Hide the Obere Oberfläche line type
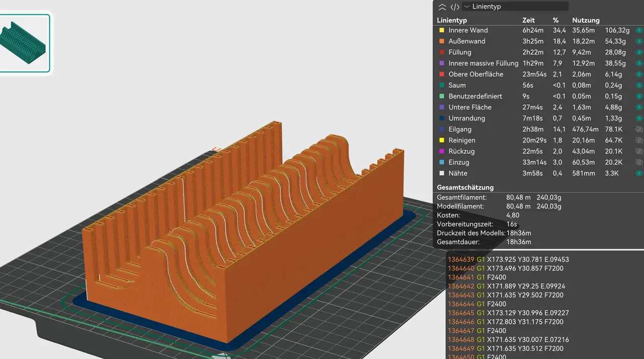644x359 pixels. click(639, 74)
